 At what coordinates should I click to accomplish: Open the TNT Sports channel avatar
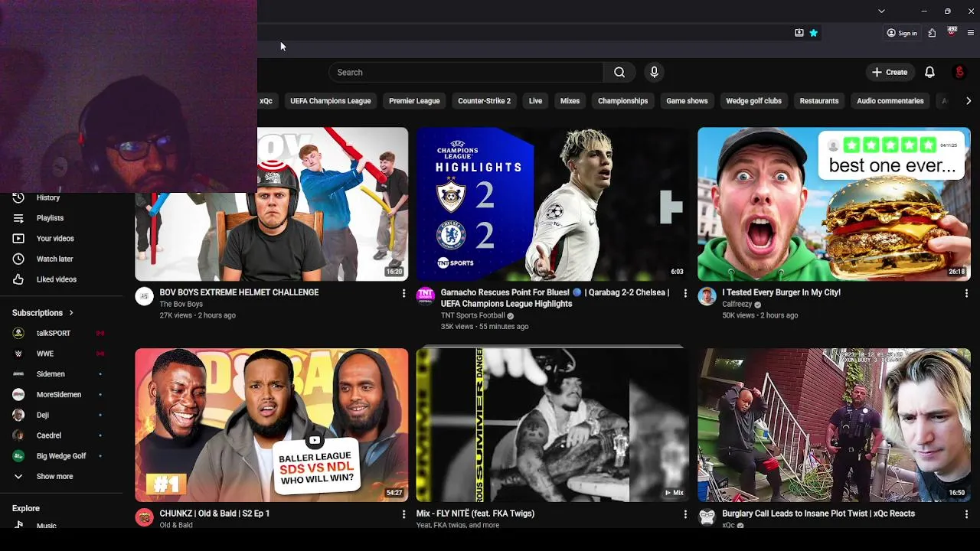point(426,297)
